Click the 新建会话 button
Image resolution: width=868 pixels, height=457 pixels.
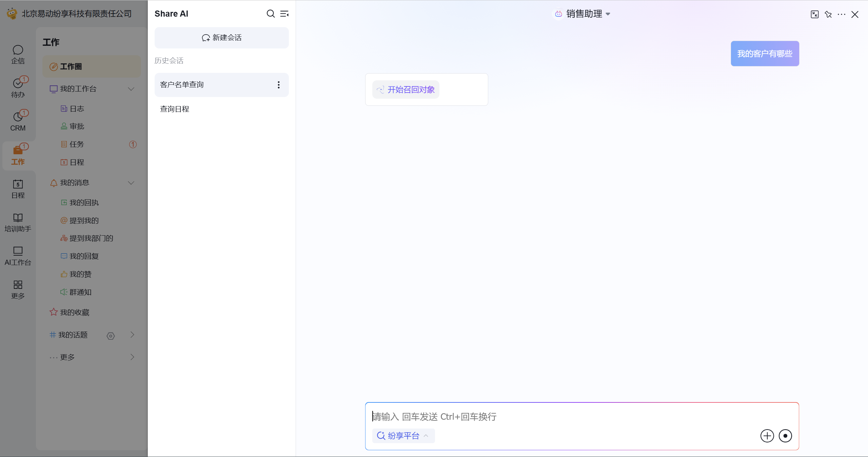click(222, 38)
